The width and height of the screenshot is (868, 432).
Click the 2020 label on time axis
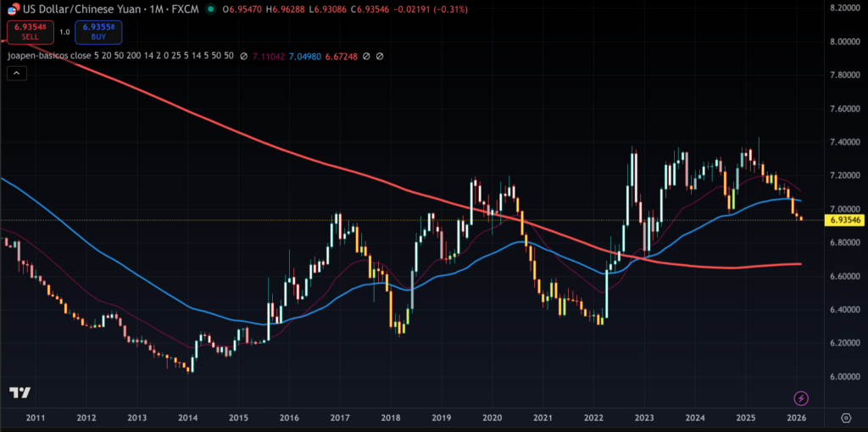[x=492, y=418]
